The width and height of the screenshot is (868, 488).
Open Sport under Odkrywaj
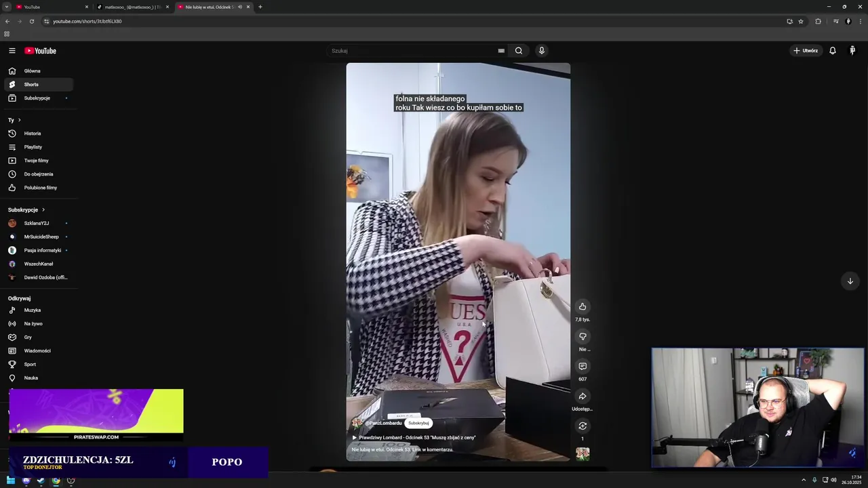click(x=38, y=365)
